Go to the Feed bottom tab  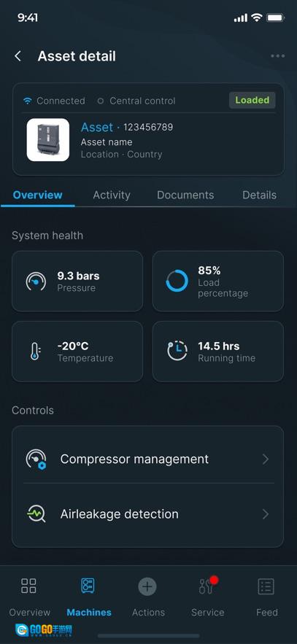[266, 594]
